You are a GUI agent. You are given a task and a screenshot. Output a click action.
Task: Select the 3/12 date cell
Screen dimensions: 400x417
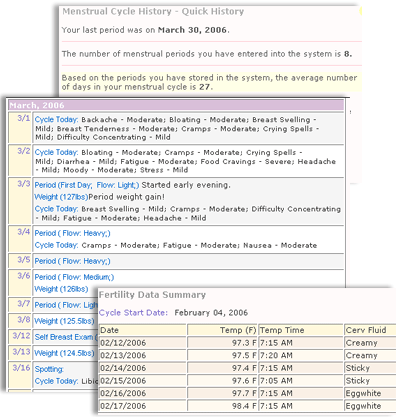coord(20,337)
